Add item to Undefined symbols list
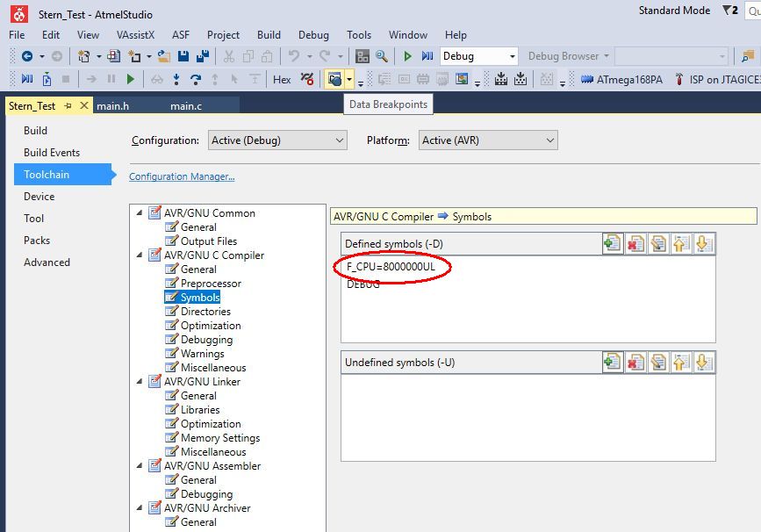The image size is (761, 532). pos(613,362)
